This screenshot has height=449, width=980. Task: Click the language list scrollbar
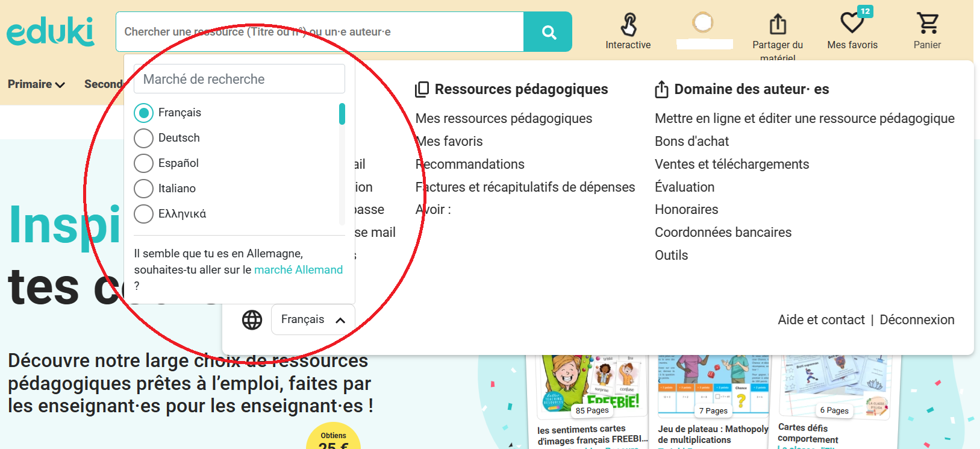pos(342,114)
